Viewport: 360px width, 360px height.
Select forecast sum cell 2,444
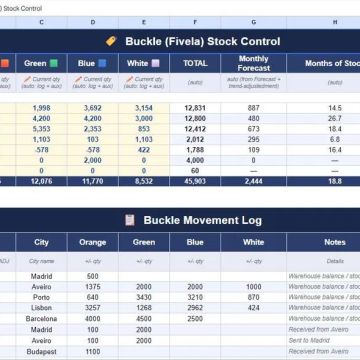(x=253, y=181)
